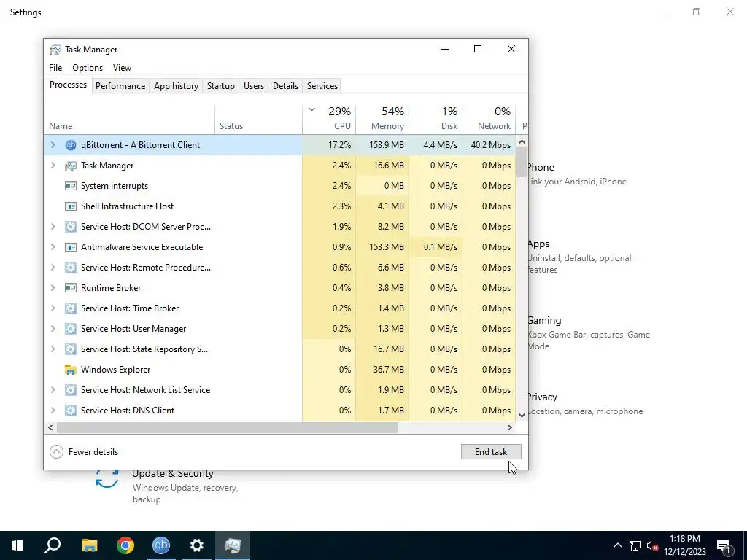Expand Service Host: User Manager row
747x560 pixels.
point(53,329)
